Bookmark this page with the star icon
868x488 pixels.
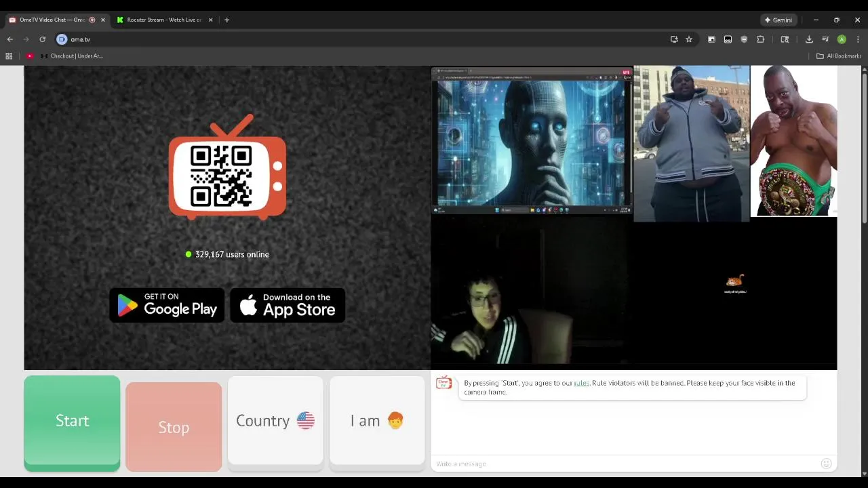tap(689, 39)
